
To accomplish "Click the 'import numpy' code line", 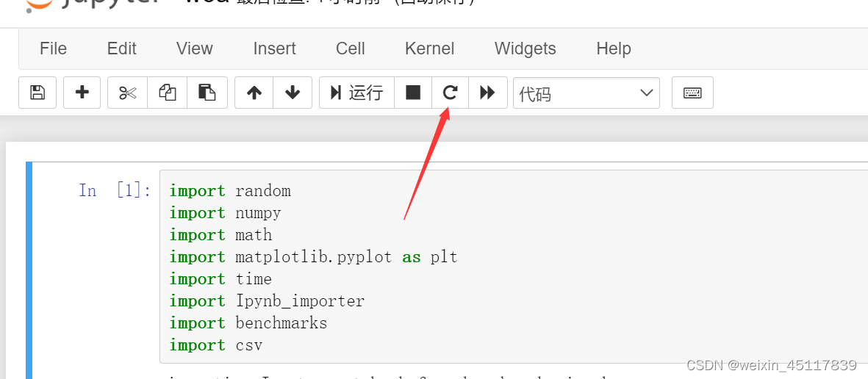I will click(x=226, y=213).
